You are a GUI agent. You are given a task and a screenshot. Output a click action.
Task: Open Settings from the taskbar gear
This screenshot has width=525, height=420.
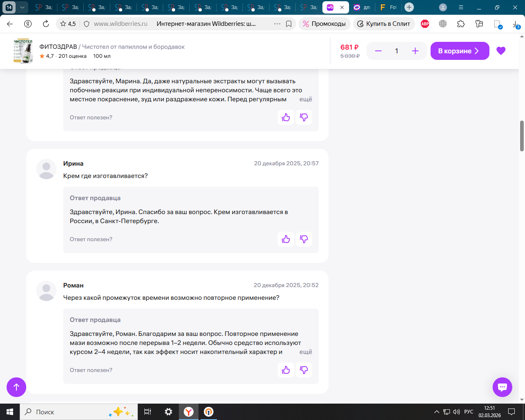coord(168,412)
